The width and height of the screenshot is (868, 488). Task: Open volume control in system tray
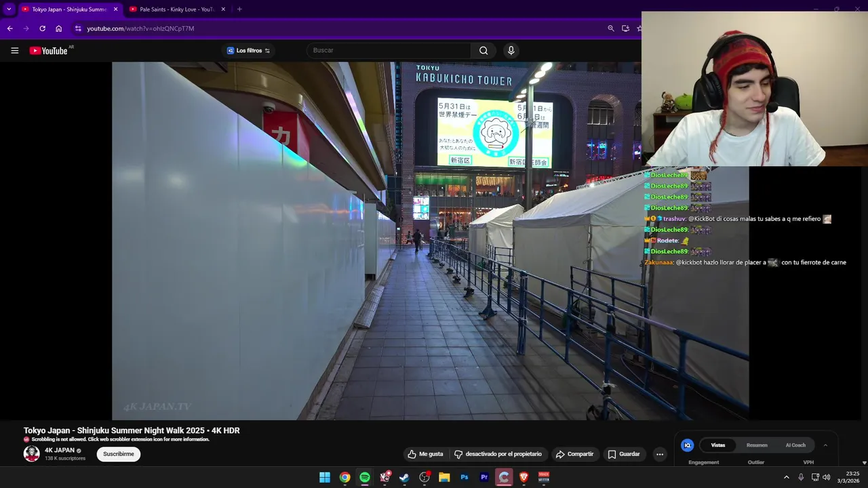coord(826,477)
